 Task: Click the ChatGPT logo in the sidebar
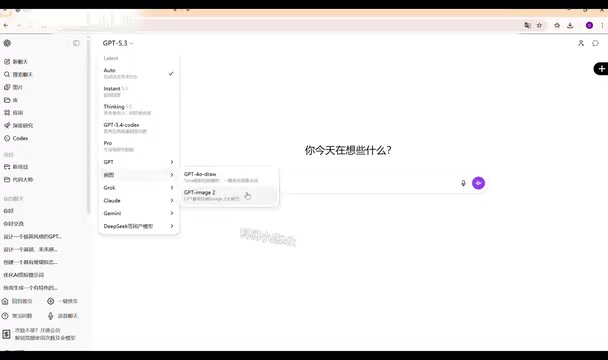[x=7, y=43]
